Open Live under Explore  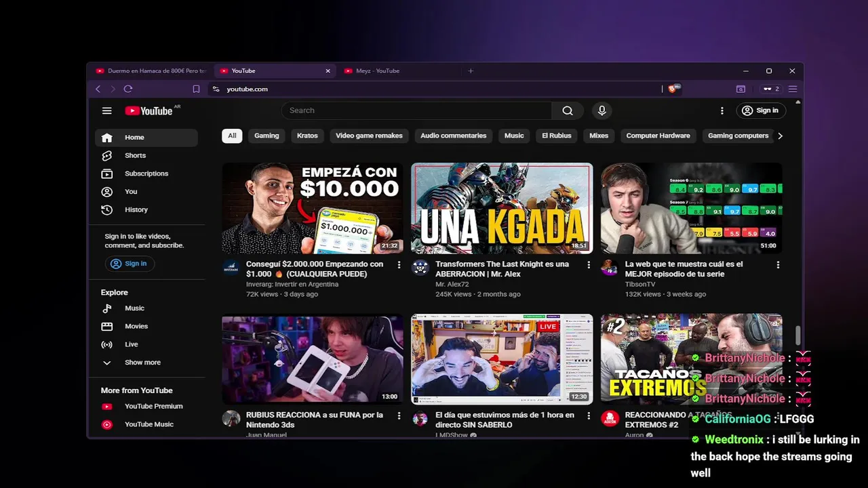(146, 344)
